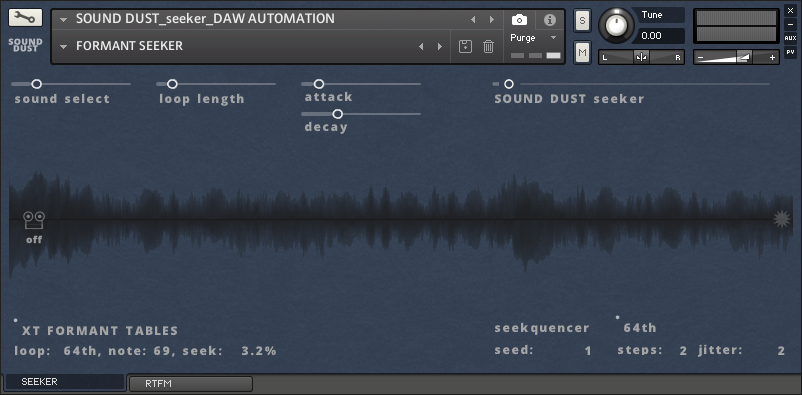
Task: Click the output level meter
Action: pyautogui.click(x=737, y=27)
